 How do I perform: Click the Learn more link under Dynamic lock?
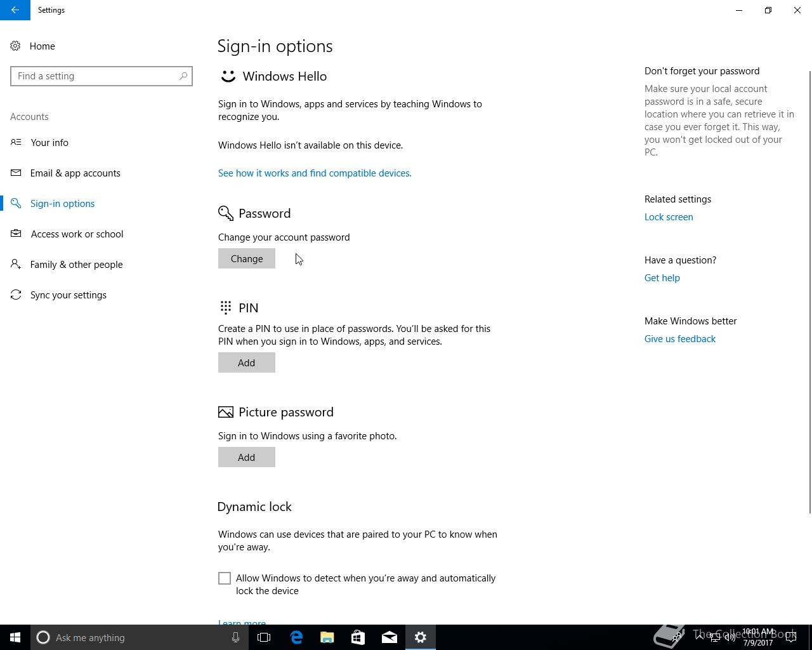click(x=242, y=621)
